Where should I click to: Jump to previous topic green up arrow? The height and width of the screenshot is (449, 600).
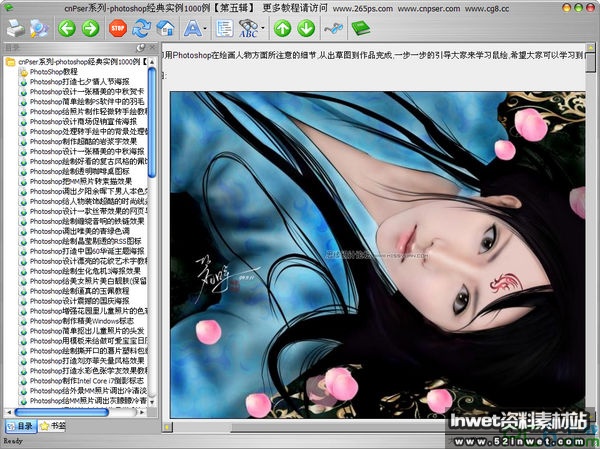[282, 29]
